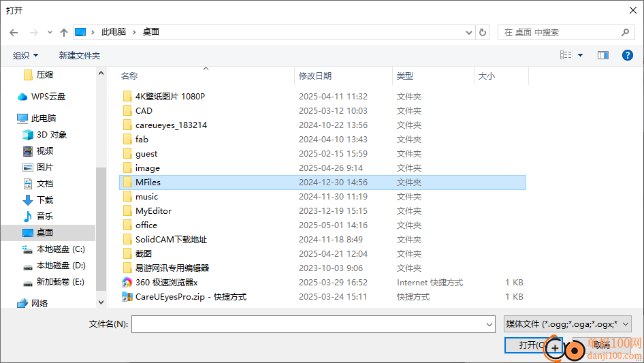Click the WPS云盘 cloud icon
This screenshot has width=644, height=363.
click(x=22, y=97)
